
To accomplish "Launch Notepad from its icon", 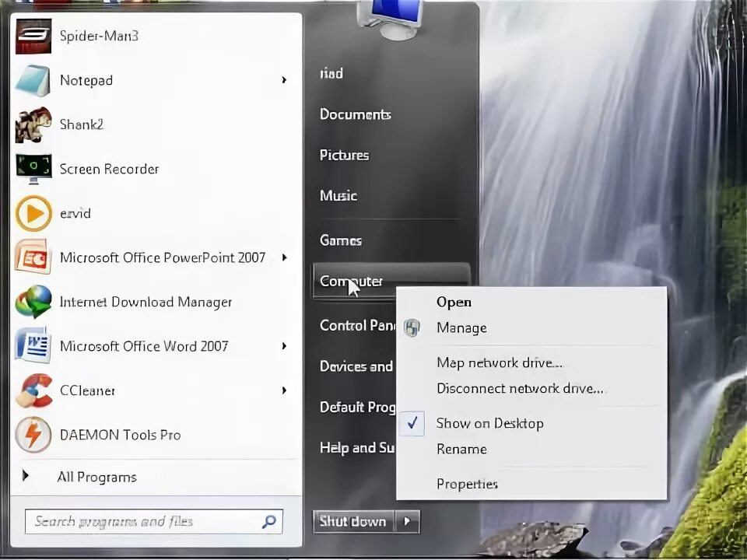I will click(33, 80).
